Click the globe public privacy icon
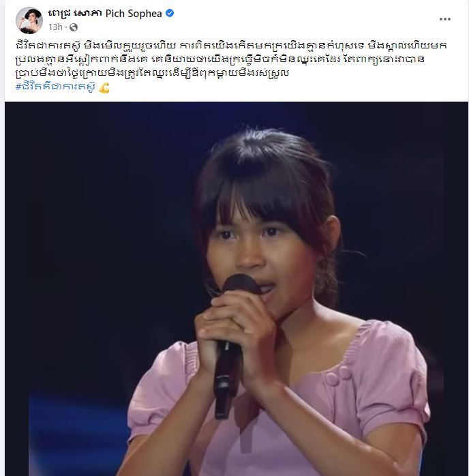 tap(74, 27)
